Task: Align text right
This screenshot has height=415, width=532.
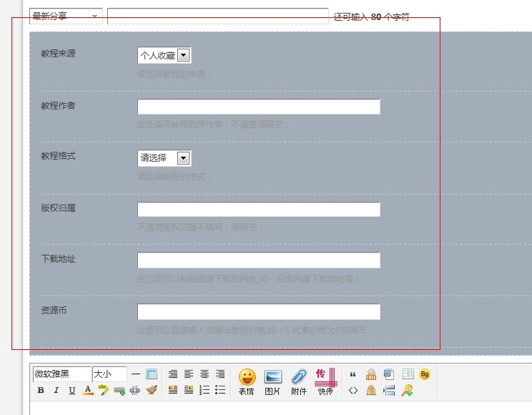Action: (220, 374)
